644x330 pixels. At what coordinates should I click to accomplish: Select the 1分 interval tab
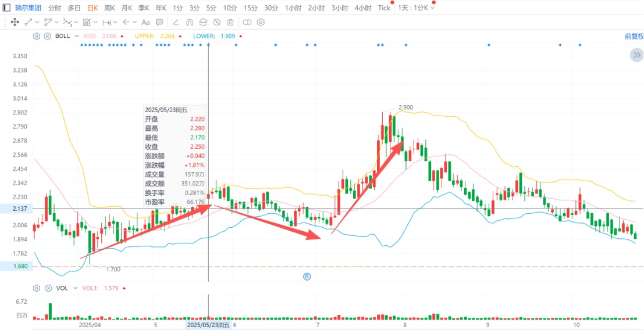[x=178, y=8]
